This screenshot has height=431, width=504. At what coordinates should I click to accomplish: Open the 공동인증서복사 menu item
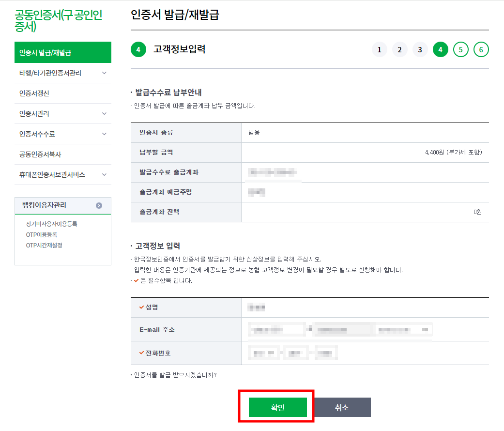pos(63,154)
